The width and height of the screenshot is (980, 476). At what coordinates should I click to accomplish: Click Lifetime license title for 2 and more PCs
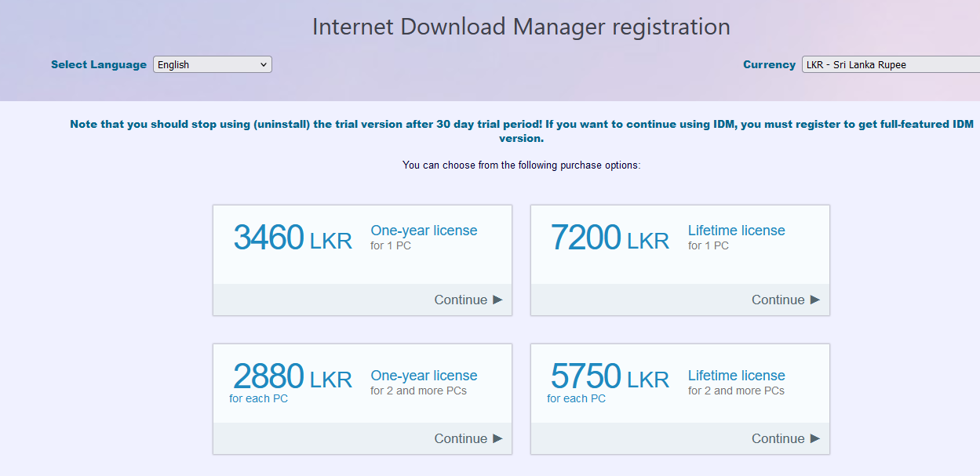tap(737, 376)
